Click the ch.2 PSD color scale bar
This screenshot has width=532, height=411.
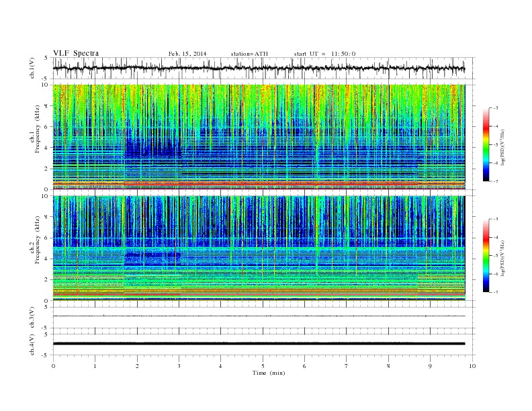486,255
